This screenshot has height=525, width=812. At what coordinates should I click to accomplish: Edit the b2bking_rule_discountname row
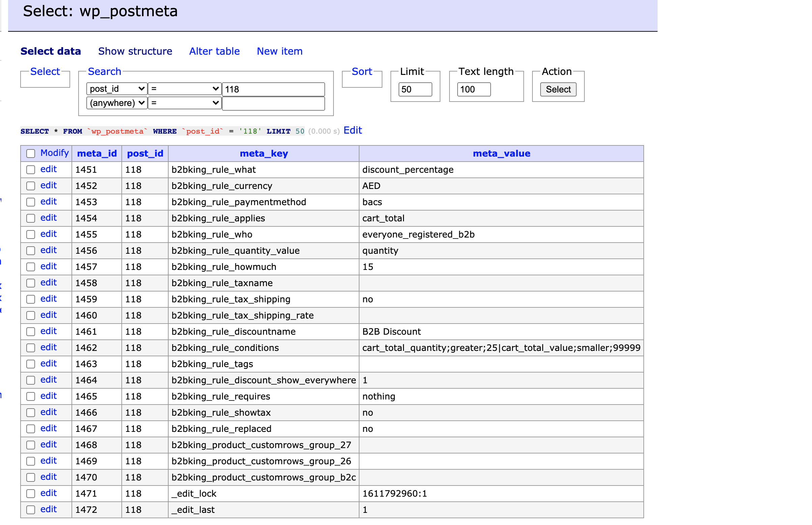(x=48, y=331)
